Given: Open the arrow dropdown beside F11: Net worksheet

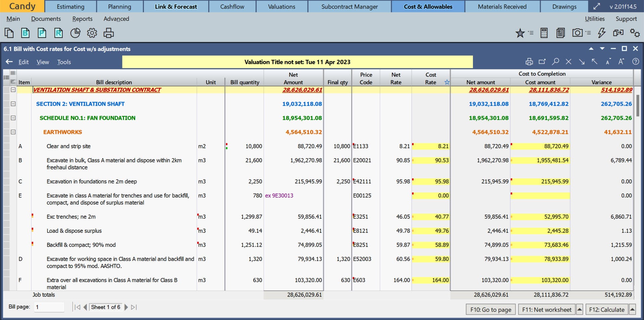Looking at the screenshot, I should pyautogui.click(x=579, y=309).
